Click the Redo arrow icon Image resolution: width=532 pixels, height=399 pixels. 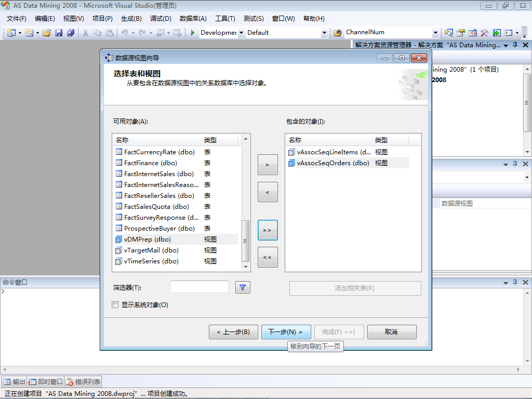(x=142, y=33)
